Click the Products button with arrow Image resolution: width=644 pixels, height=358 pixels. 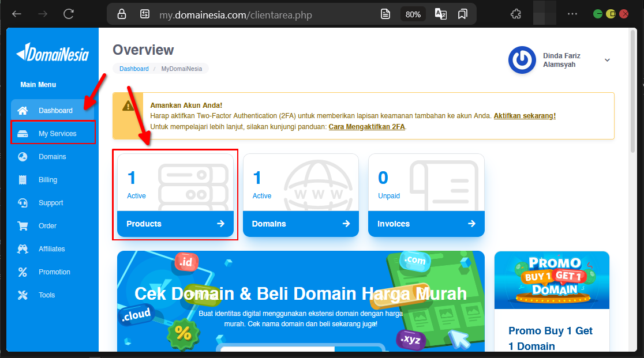point(175,224)
